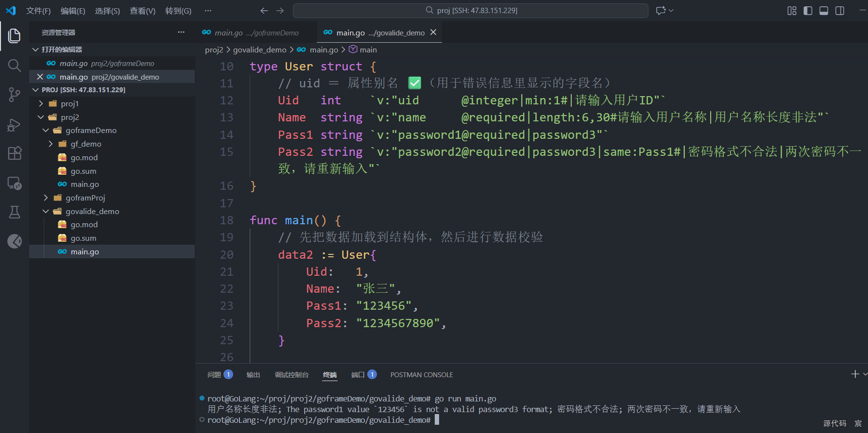
Task: Open the 查看(V) menu
Action: coord(142,11)
